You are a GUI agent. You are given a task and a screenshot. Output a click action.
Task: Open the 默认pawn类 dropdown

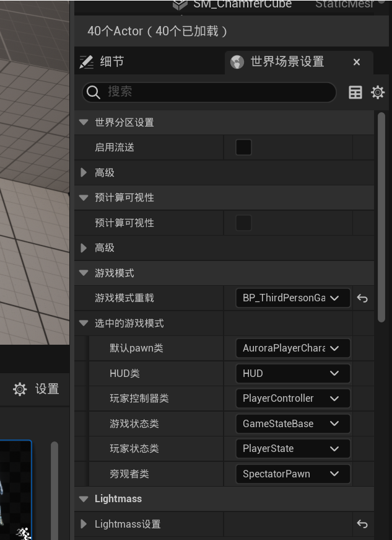coord(292,348)
